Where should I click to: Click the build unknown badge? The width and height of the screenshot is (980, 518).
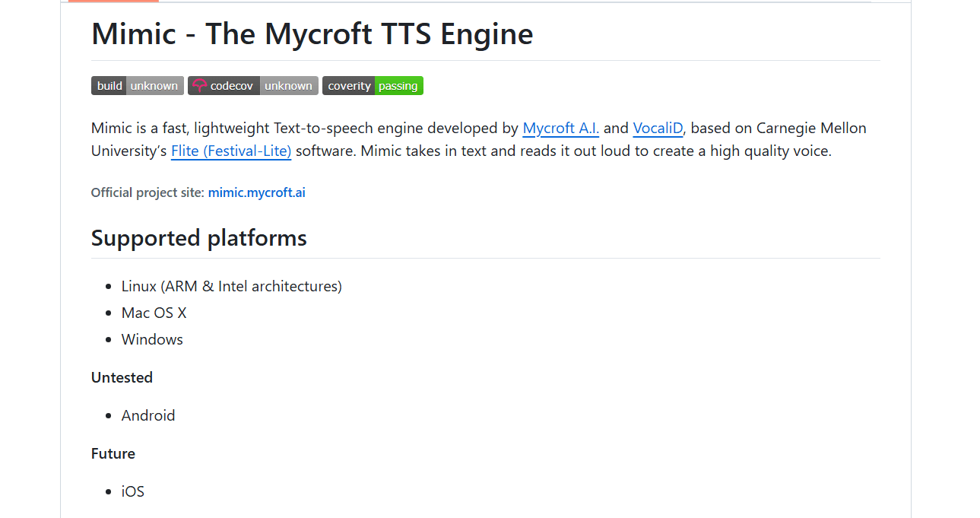(x=138, y=86)
